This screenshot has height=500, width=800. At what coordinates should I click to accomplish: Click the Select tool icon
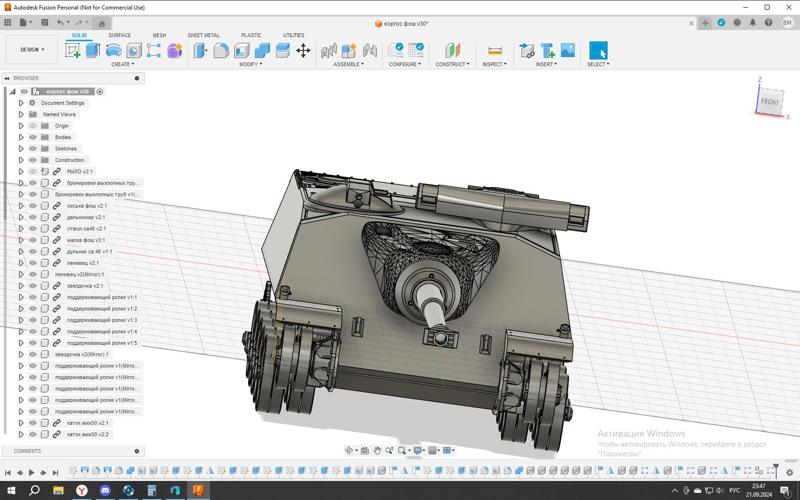pyautogui.click(x=598, y=50)
